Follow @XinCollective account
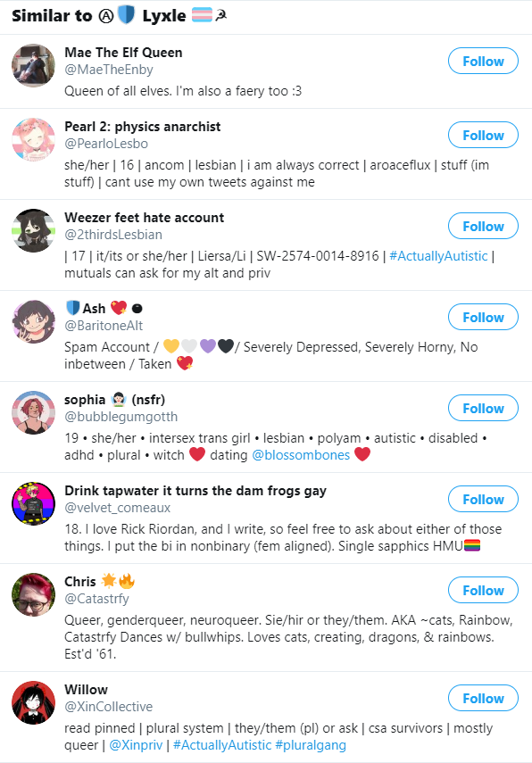This screenshot has width=532, height=763. [x=483, y=698]
